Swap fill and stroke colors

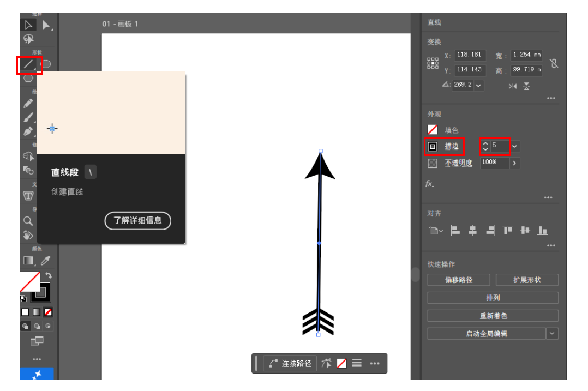49,275
